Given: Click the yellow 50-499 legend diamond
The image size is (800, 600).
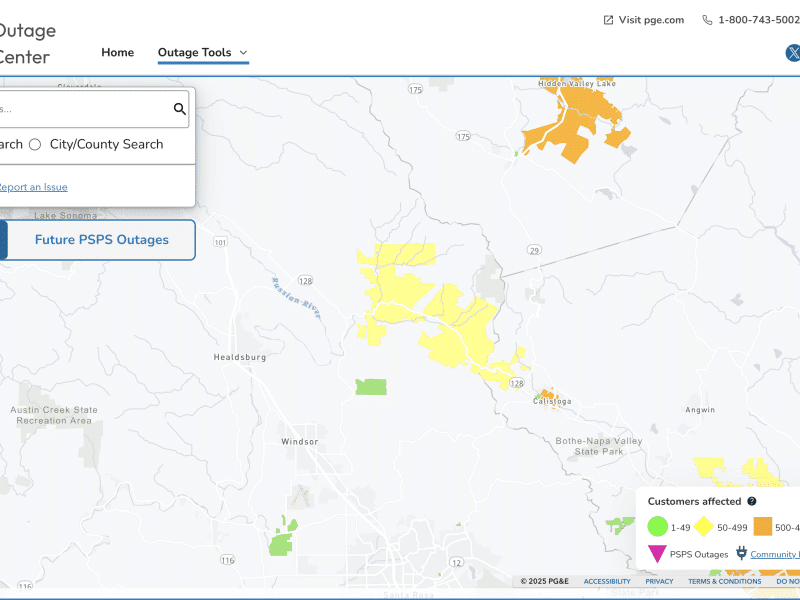Looking at the screenshot, I should click(x=704, y=527).
